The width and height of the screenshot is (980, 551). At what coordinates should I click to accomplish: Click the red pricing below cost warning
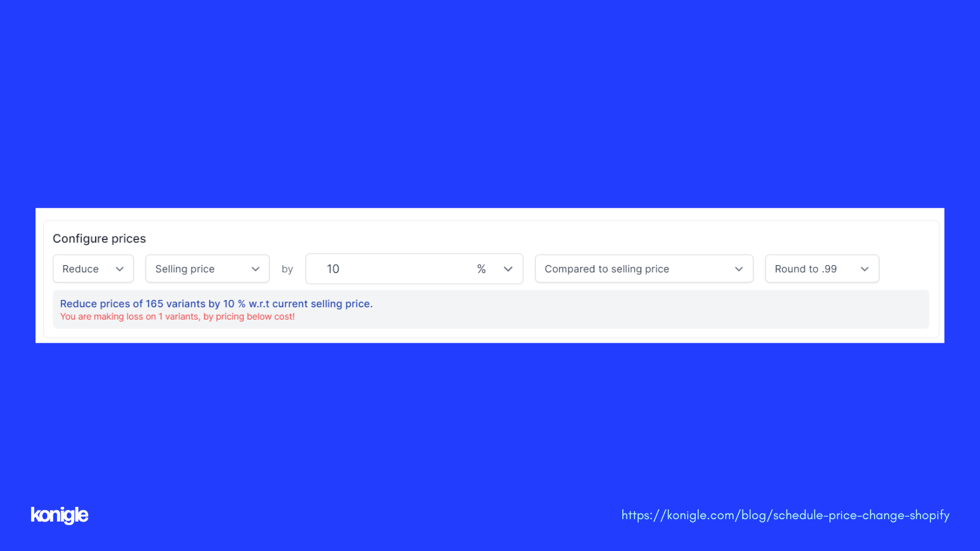point(178,317)
